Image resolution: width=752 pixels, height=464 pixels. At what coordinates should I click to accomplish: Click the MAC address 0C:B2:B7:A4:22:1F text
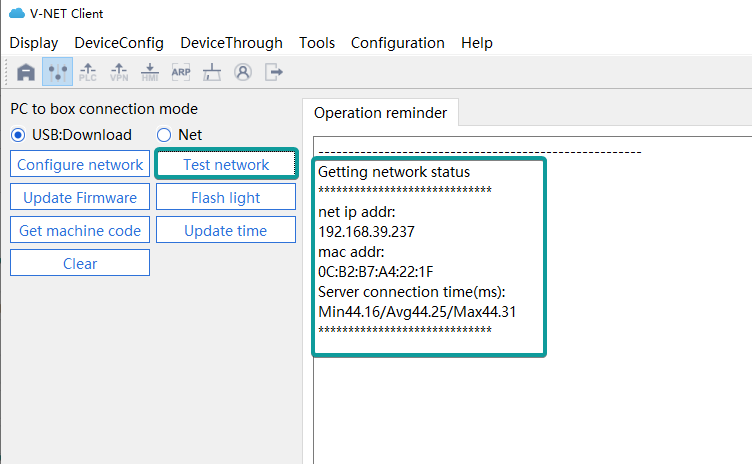coord(376,272)
